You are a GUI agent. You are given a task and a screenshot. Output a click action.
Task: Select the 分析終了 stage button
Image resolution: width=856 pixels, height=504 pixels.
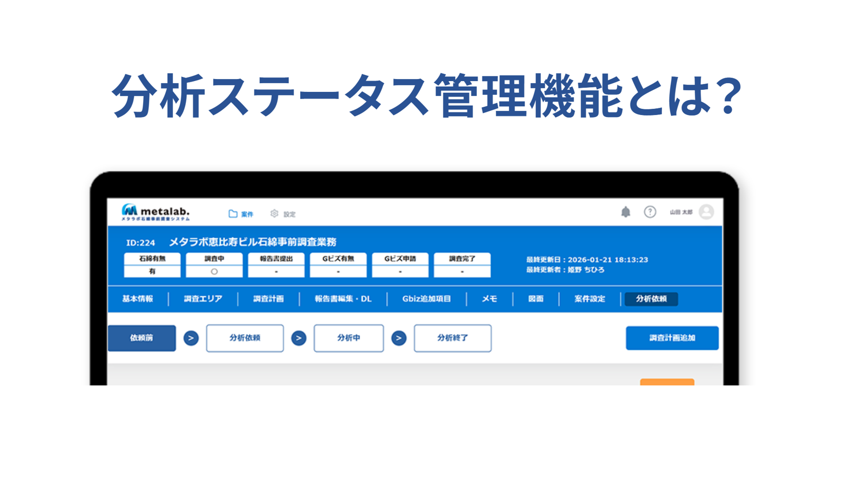(x=452, y=338)
